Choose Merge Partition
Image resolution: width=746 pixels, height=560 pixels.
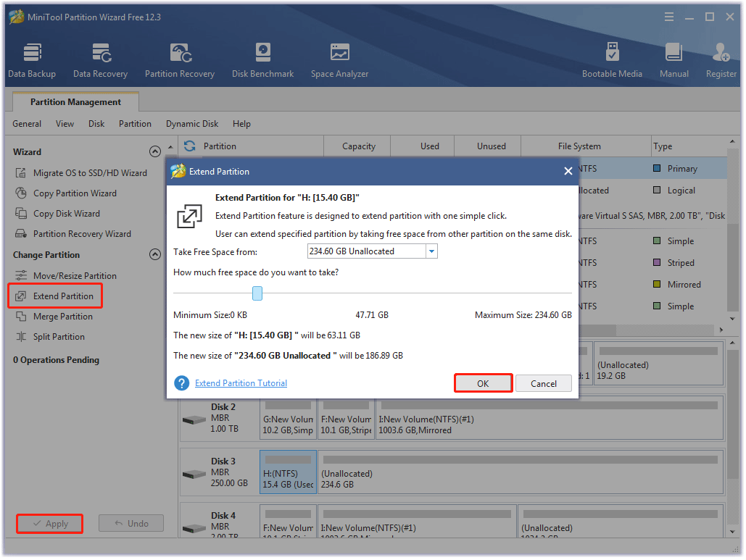click(54, 317)
